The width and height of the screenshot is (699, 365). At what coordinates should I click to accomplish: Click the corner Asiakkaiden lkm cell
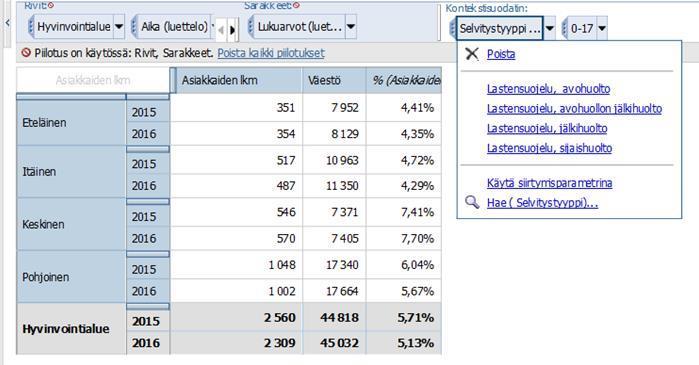(93, 80)
